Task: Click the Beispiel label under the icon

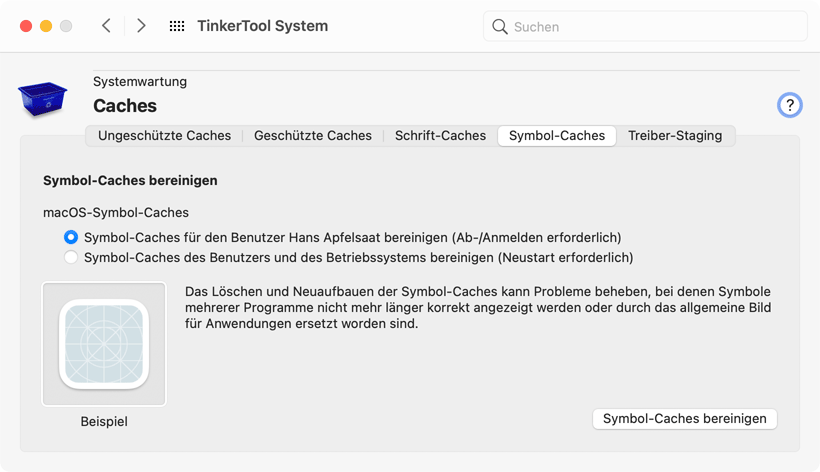Action: [x=104, y=421]
